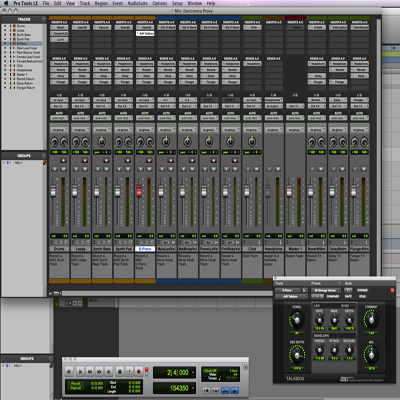Click the Mix window horizontal scrollbar
The width and height of the screenshot is (400, 400).
pyautogui.click(x=167, y=293)
